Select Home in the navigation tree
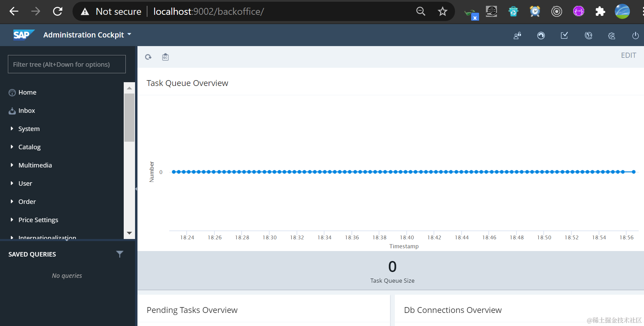The width and height of the screenshot is (644, 326). click(x=27, y=92)
